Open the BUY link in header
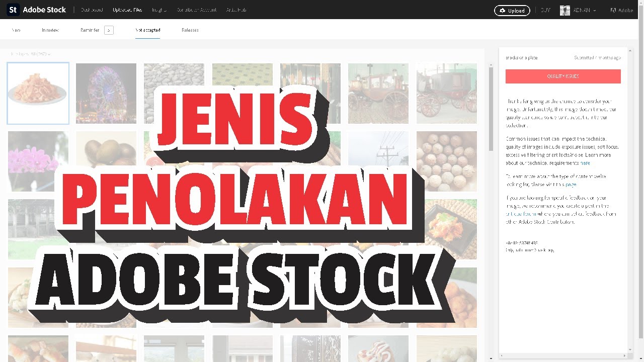 point(545,10)
